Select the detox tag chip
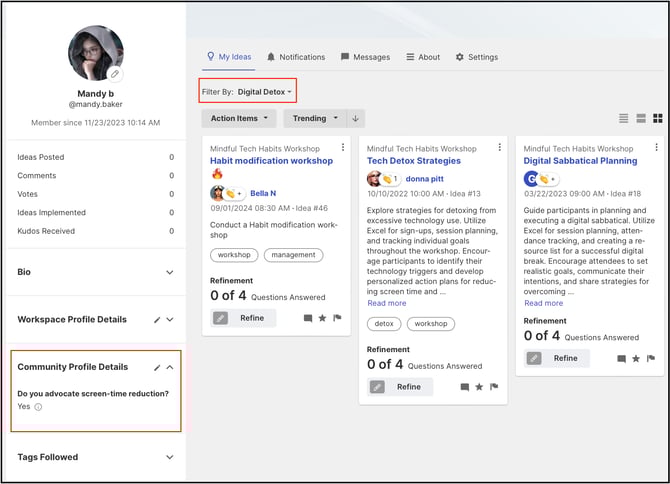The height and width of the screenshot is (484, 670). [382, 324]
